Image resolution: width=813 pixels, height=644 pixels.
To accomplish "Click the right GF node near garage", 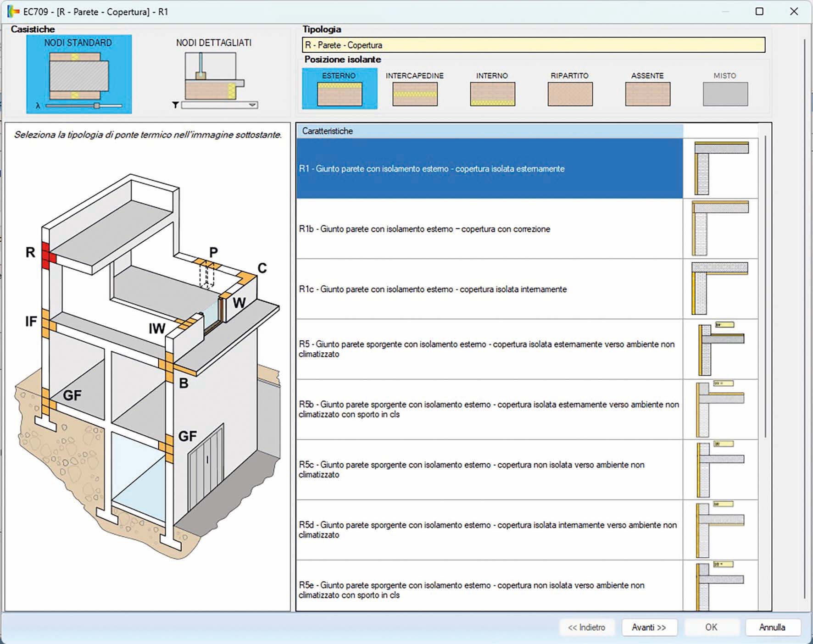I will 167,449.
